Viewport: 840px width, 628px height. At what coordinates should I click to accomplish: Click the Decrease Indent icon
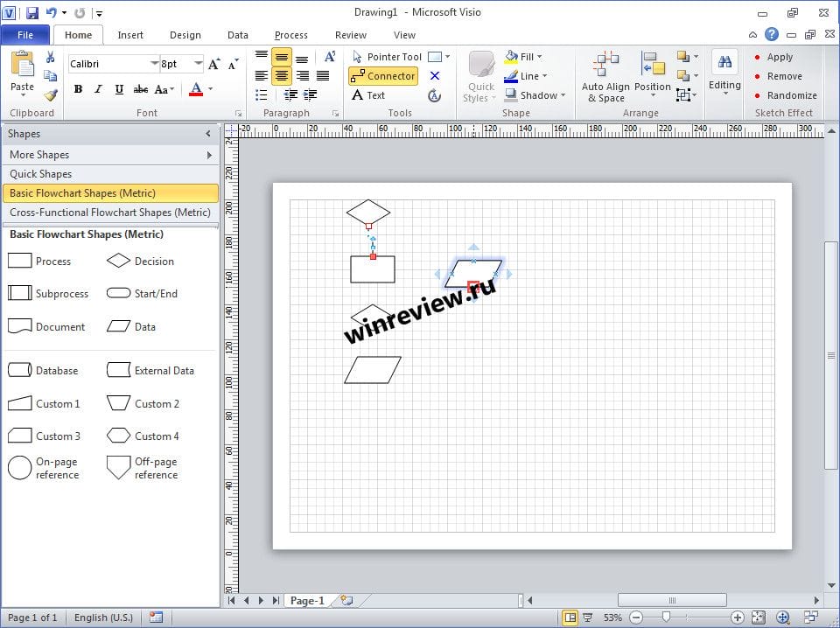coord(290,95)
